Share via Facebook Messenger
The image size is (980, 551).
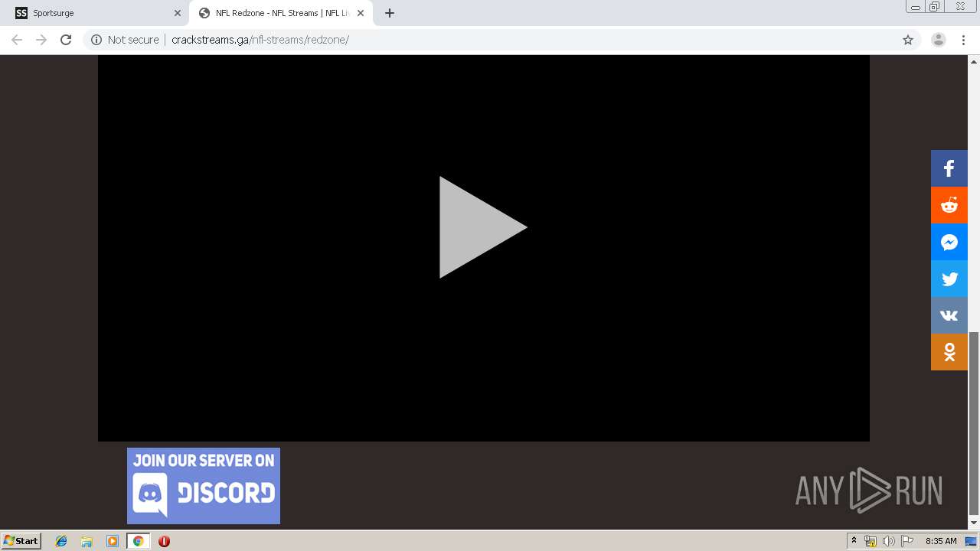[949, 242]
